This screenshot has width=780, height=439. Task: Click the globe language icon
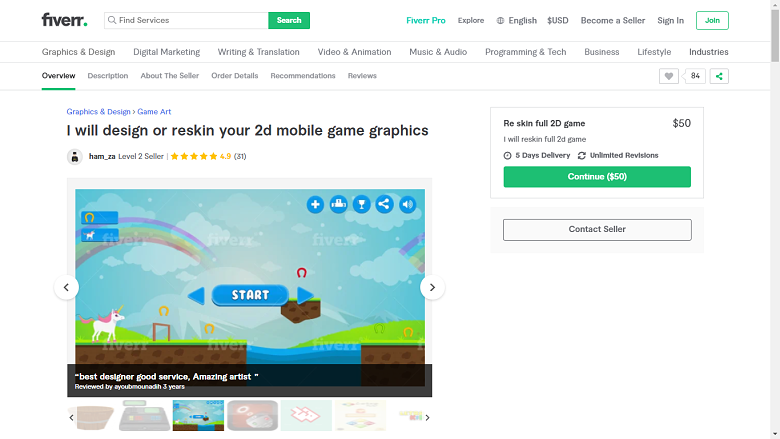(x=500, y=20)
